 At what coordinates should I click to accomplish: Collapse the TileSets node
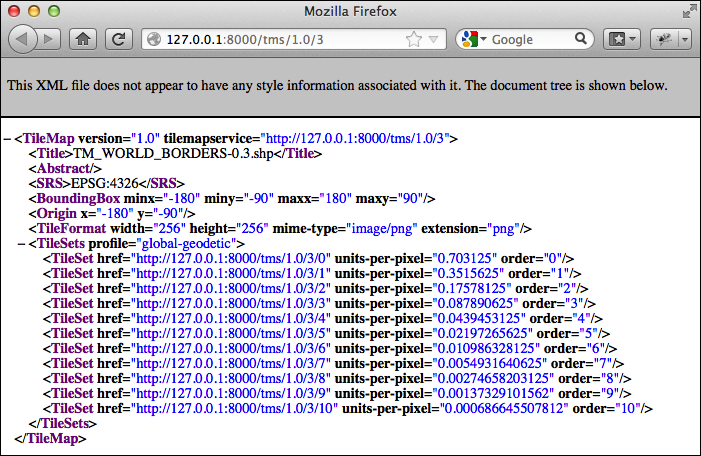[x=21, y=244]
